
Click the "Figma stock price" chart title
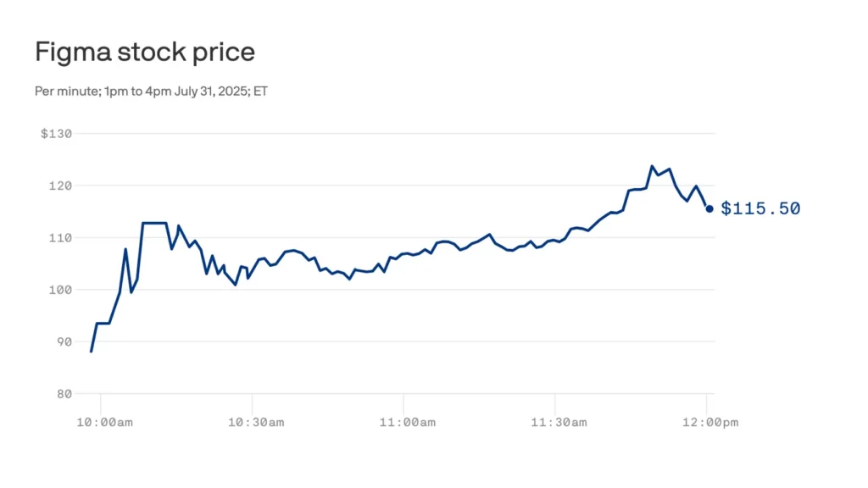pyautogui.click(x=145, y=53)
